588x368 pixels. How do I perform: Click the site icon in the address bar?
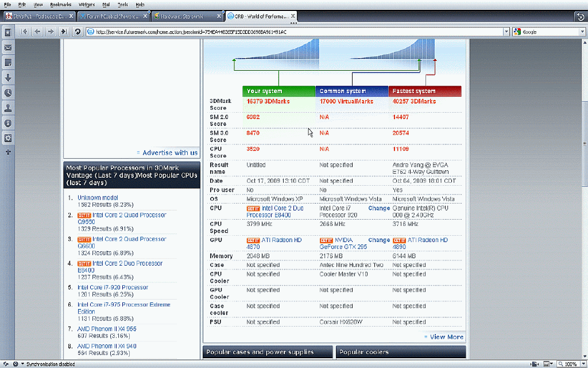pos(90,32)
